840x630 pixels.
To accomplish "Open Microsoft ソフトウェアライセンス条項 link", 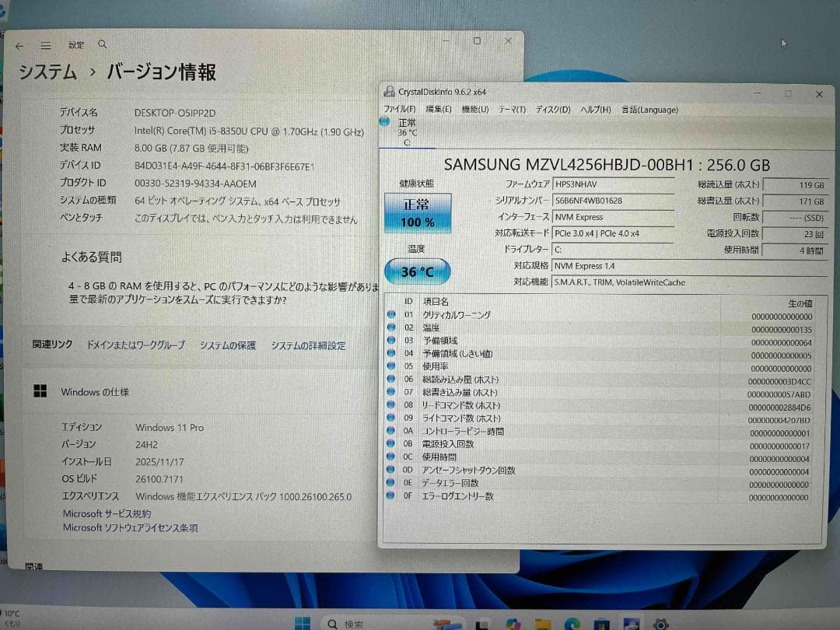I will coord(130,527).
